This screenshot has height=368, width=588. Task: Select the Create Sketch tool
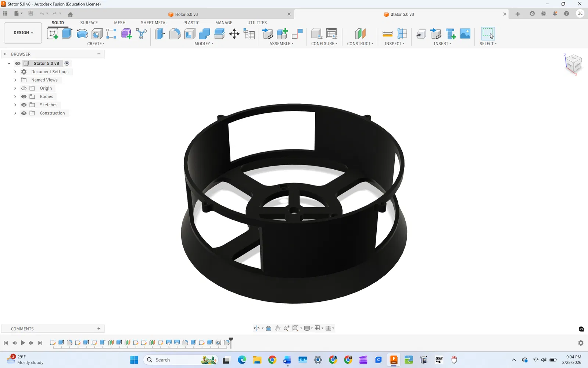53,34
